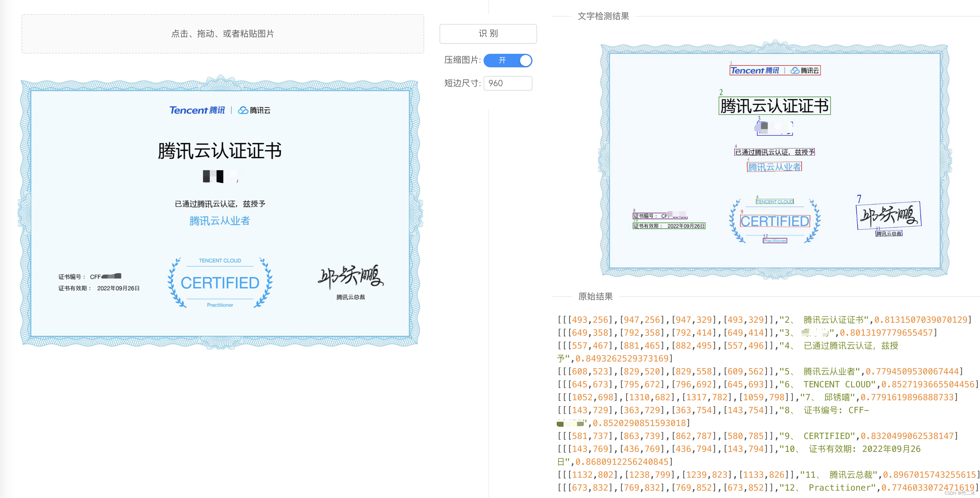Click the detected signature box 7 in result image
The height and width of the screenshot is (498, 980).
889,215
